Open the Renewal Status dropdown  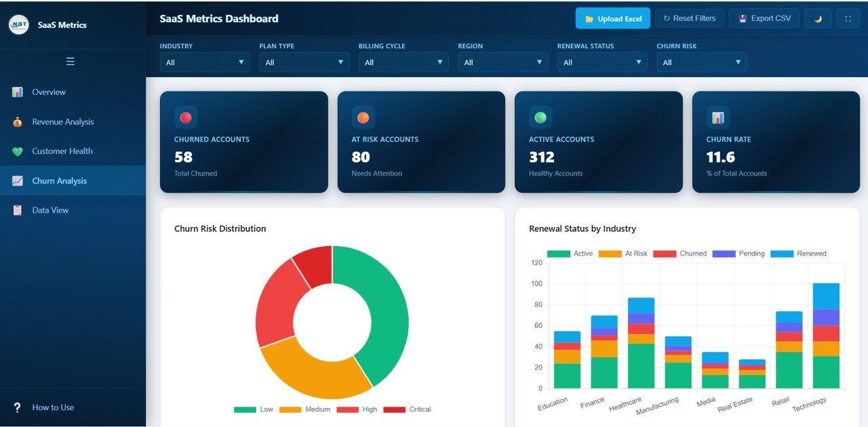pyautogui.click(x=601, y=62)
